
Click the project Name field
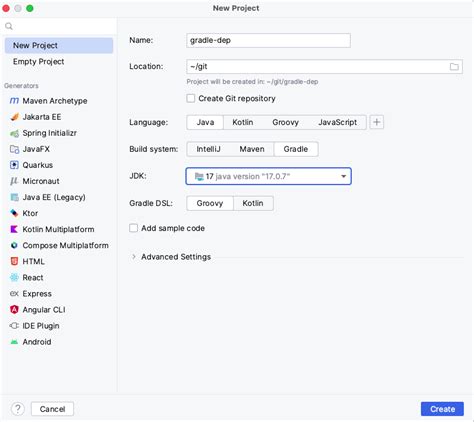point(268,40)
